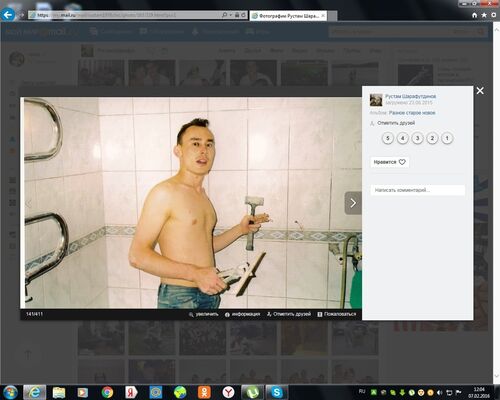This screenshot has height=400, width=500.
Task: Rate the photo with the 5 circle
Action: tap(388, 138)
